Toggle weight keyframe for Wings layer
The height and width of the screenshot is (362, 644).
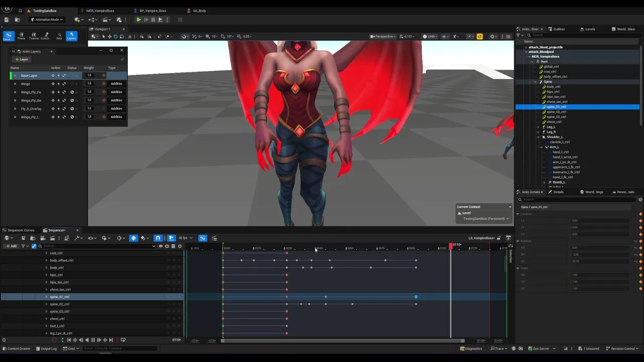click(104, 84)
